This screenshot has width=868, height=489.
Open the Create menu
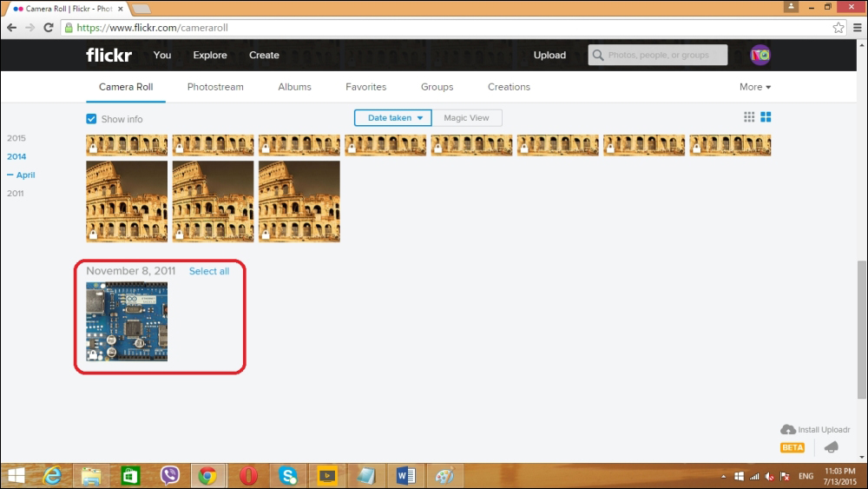(264, 55)
